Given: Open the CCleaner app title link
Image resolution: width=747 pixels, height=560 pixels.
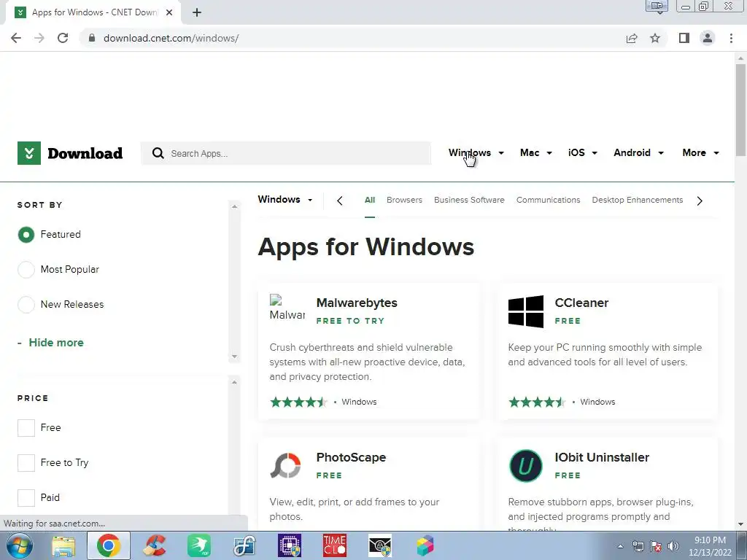Looking at the screenshot, I should (x=581, y=303).
